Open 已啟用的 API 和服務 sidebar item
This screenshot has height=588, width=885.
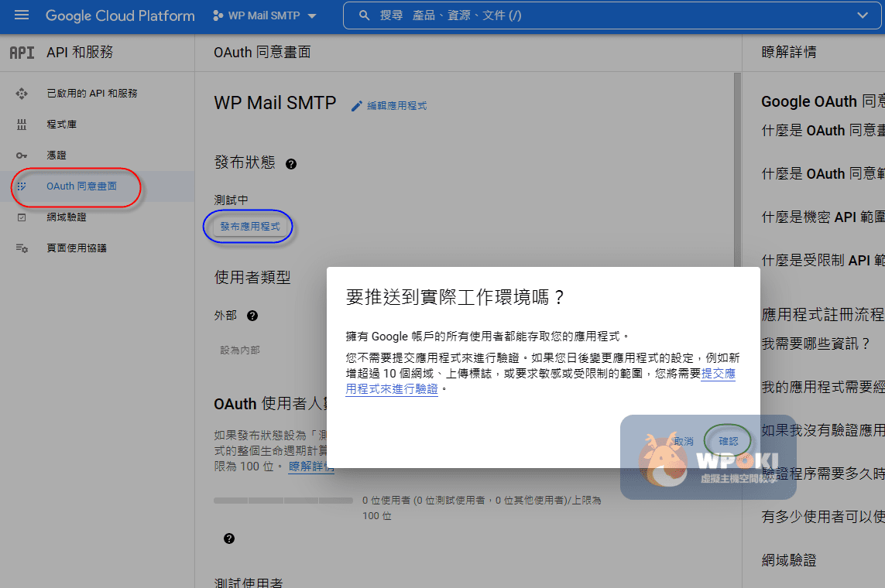tap(97, 94)
